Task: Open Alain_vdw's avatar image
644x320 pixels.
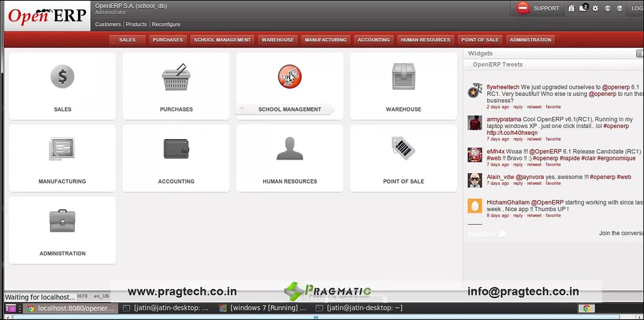Action: (x=475, y=180)
